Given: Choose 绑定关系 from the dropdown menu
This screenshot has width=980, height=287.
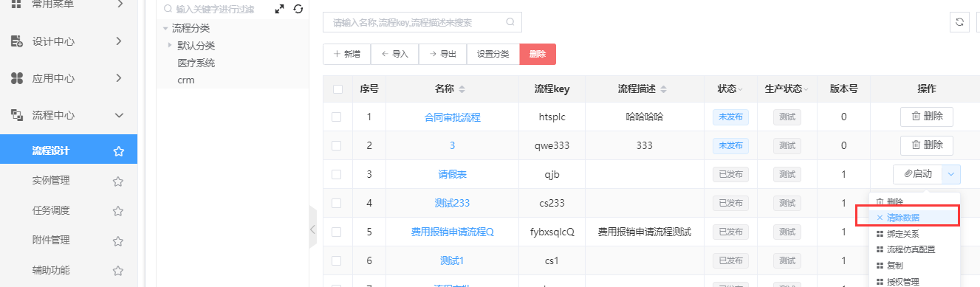Looking at the screenshot, I should (914, 233).
